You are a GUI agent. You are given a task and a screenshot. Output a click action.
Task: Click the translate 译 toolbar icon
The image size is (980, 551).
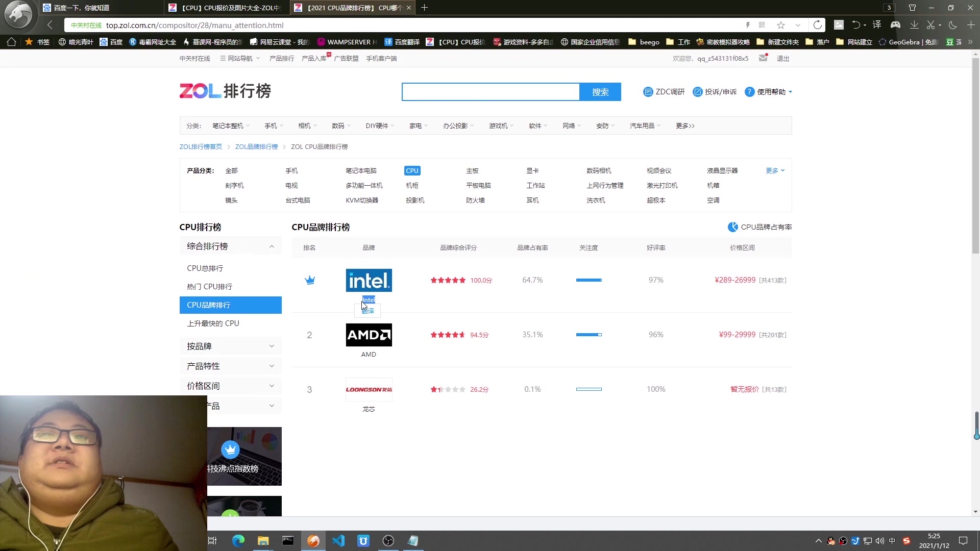click(x=877, y=24)
